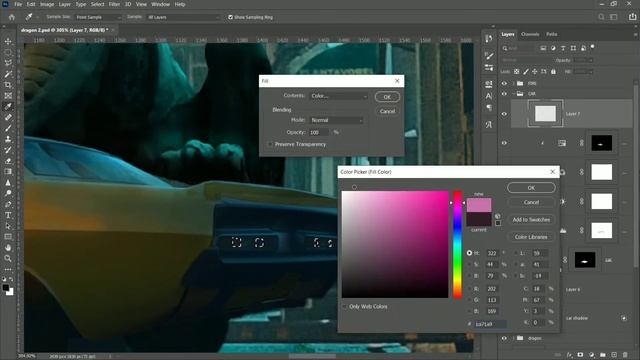
Task: Open the Character panel icon
Action: 489,96
